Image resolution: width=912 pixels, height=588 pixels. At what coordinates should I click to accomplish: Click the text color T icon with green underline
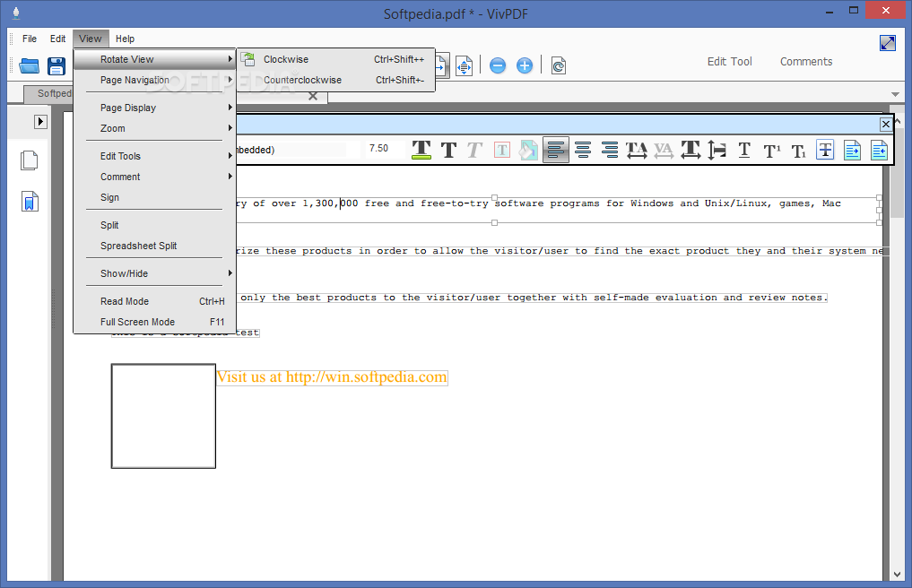[421, 150]
